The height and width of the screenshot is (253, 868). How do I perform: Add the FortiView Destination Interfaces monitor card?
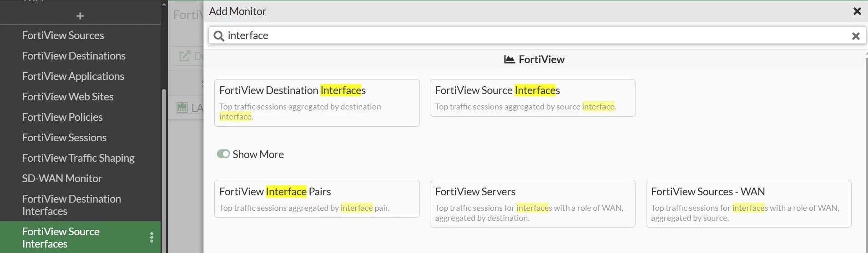click(x=317, y=103)
